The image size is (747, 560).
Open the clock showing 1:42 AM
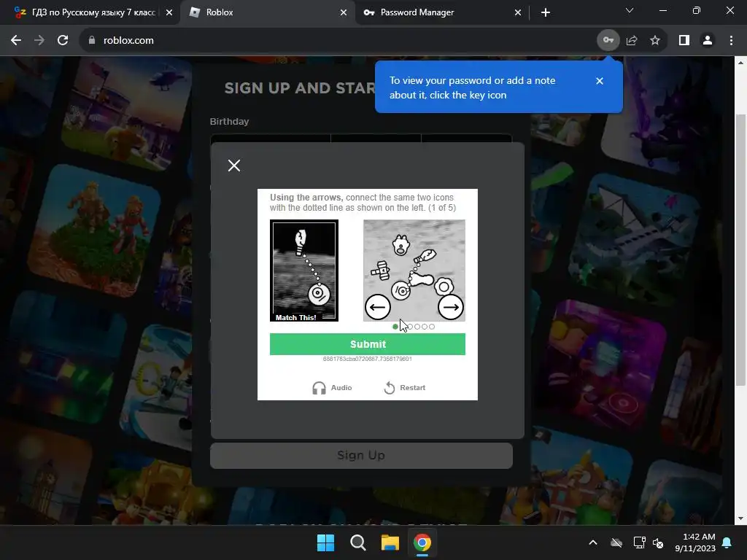[695, 542]
